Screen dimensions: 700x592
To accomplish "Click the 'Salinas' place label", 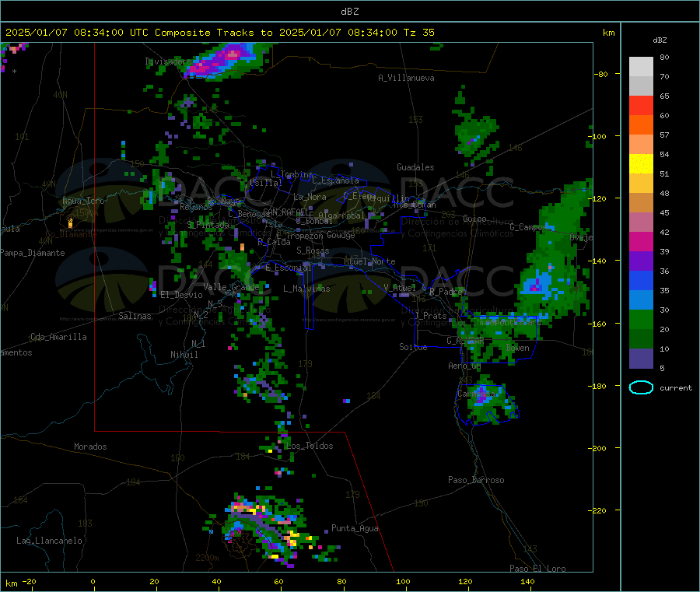I will pos(135,316).
